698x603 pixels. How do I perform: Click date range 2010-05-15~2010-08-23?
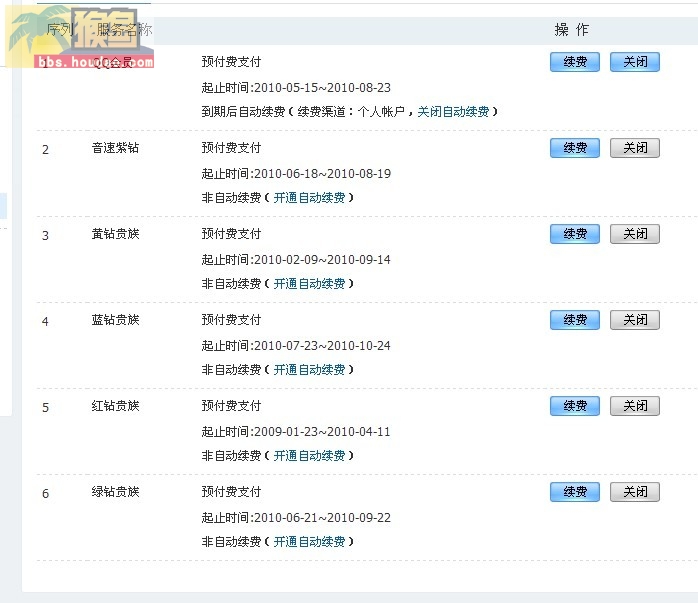coord(322,88)
